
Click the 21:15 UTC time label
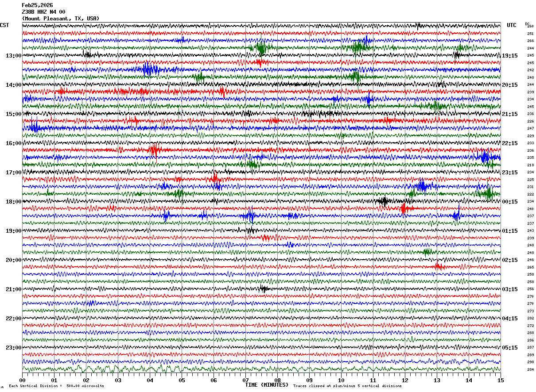pos(510,114)
